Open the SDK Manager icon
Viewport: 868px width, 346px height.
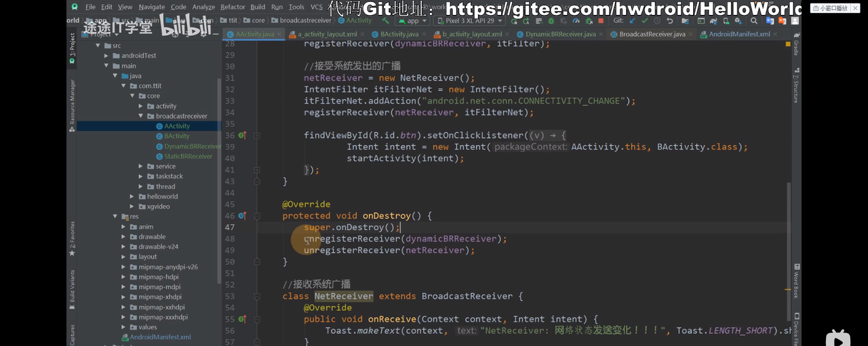click(x=737, y=21)
